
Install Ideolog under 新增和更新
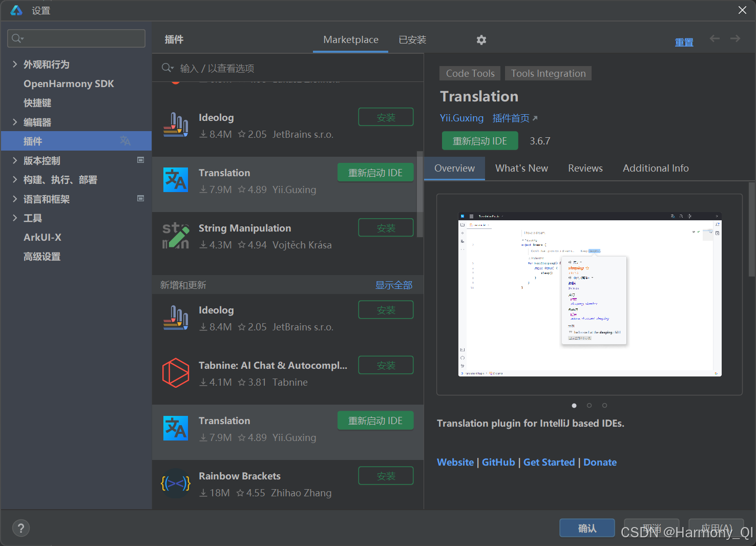(386, 310)
